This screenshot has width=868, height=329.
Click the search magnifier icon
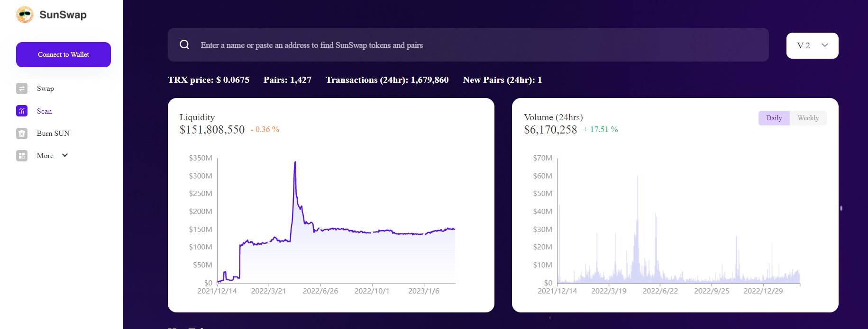coord(184,44)
